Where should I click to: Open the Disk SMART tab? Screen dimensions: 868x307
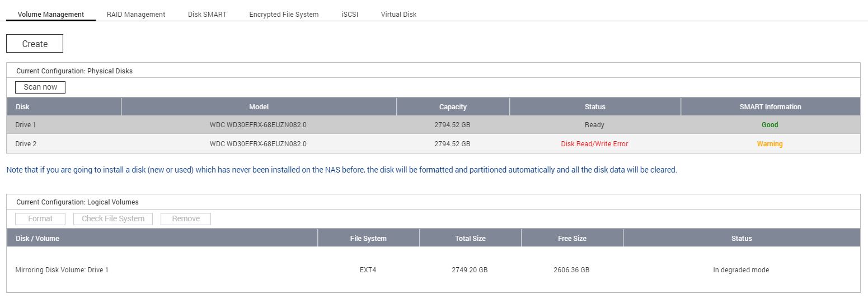coord(207,15)
